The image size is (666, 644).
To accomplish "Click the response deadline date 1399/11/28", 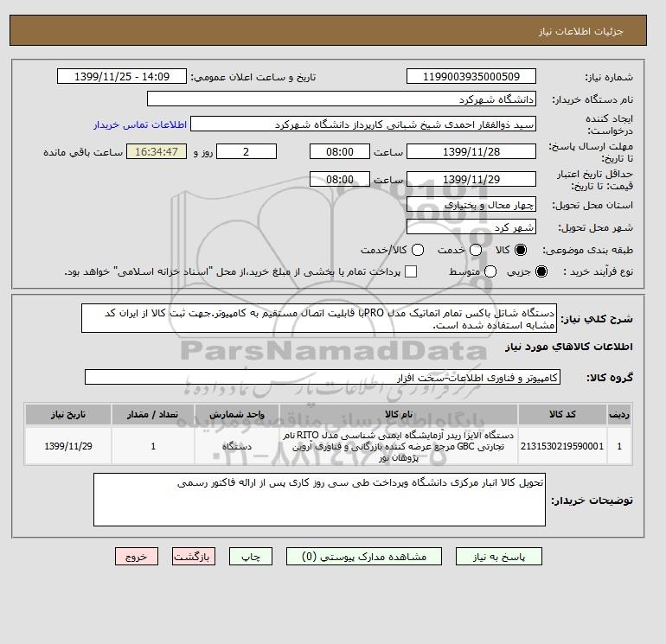I will [x=471, y=151].
